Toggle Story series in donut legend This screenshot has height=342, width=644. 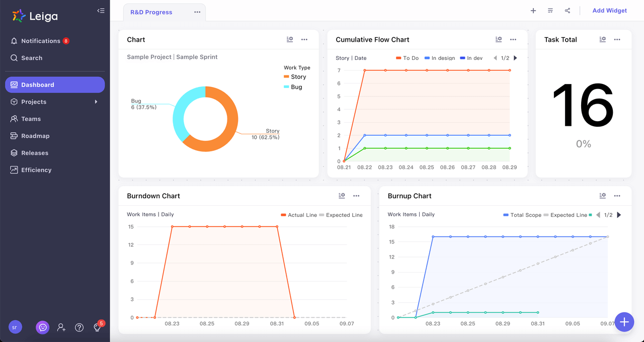click(295, 77)
